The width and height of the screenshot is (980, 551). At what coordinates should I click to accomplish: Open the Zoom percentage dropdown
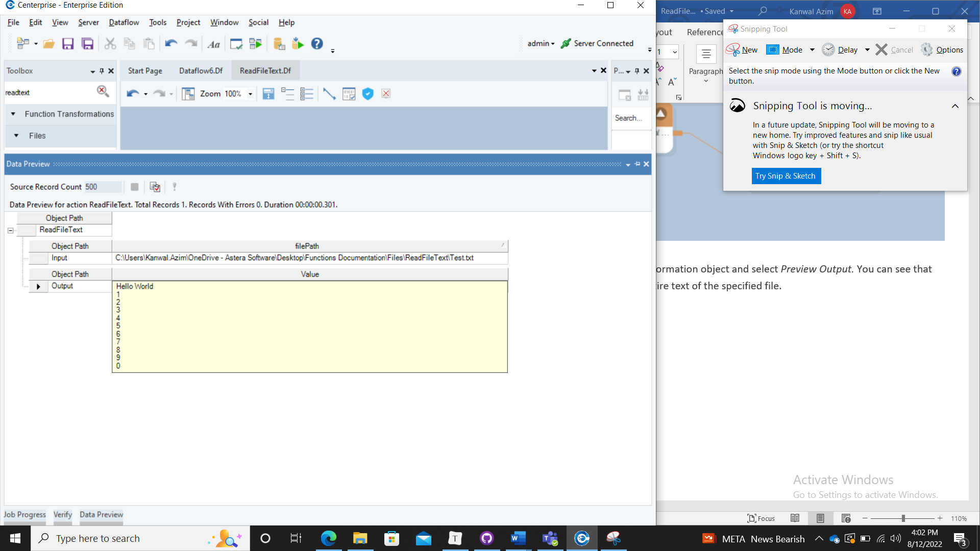coord(250,94)
